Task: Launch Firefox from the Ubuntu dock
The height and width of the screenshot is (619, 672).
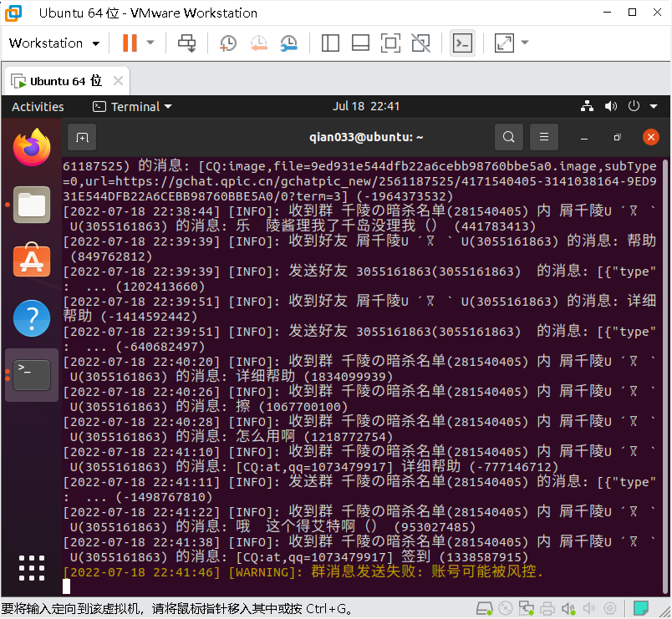Action: click(x=32, y=147)
